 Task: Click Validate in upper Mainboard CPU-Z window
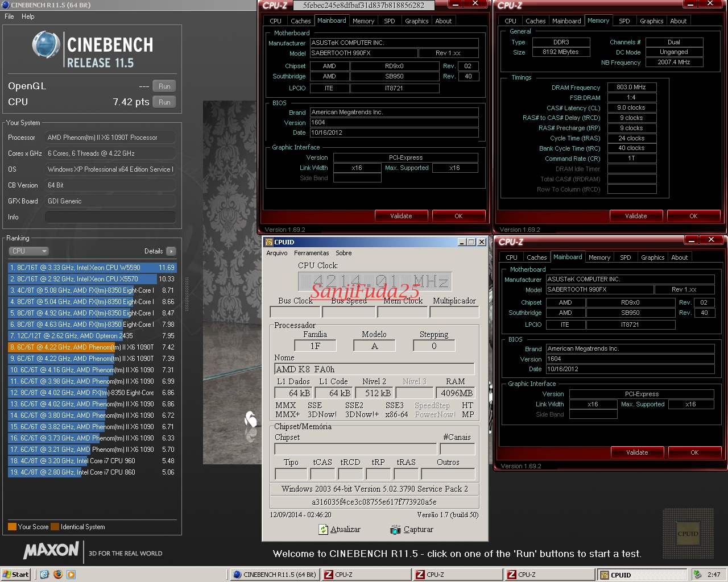coord(401,216)
